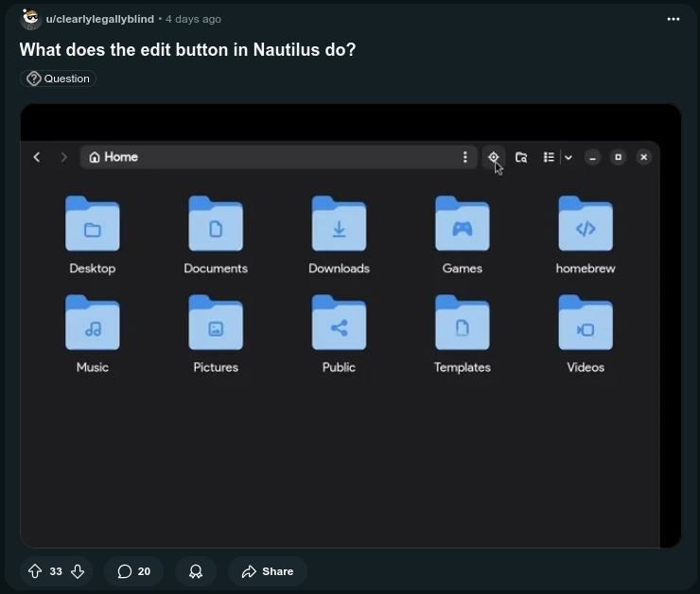Select the Question flair tag
The height and width of the screenshot is (594, 700).
pyautogui.click(x=58, y=79)
